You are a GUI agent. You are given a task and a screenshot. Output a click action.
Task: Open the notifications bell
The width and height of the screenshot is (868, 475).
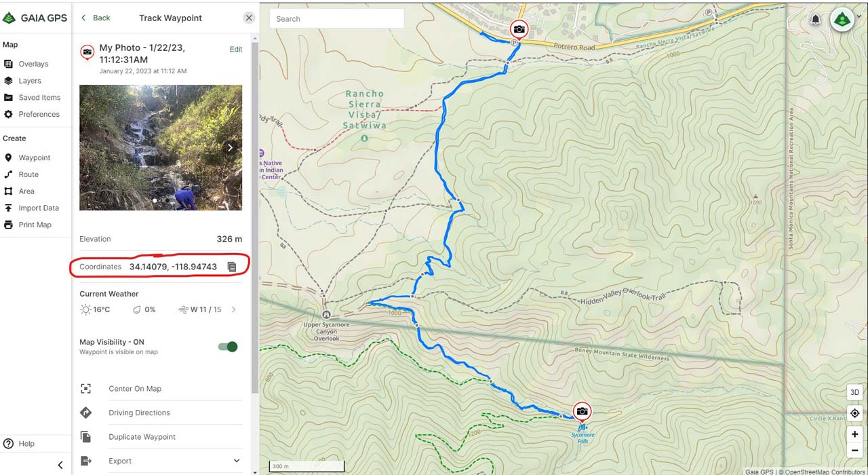(x=816, y=20)
